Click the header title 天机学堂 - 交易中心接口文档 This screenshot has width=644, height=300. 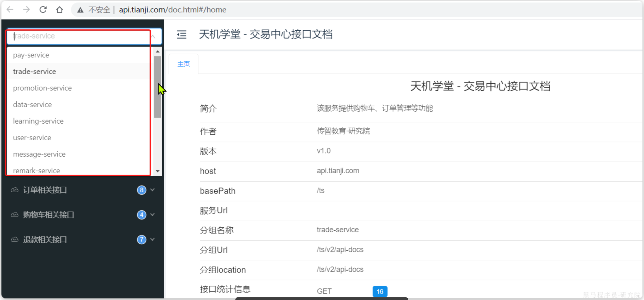click(266, 35)
